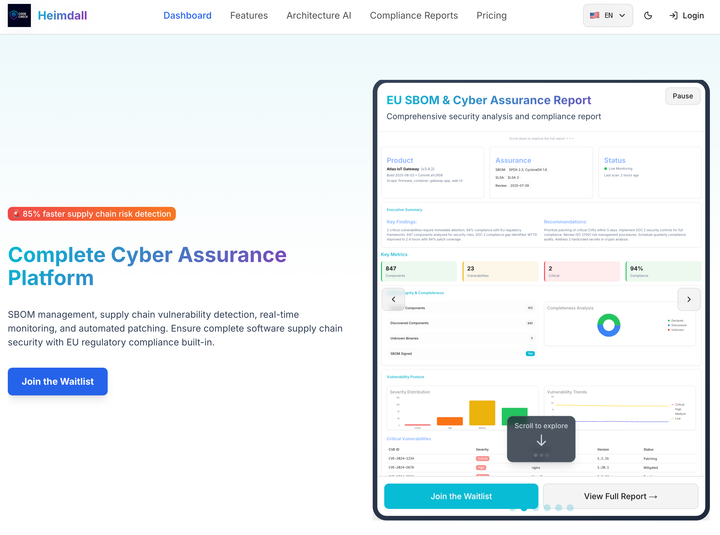The width and height of the screenshot is (720, 535).
Task: Open Compliance Reports in the navigation
Action: 413,16
